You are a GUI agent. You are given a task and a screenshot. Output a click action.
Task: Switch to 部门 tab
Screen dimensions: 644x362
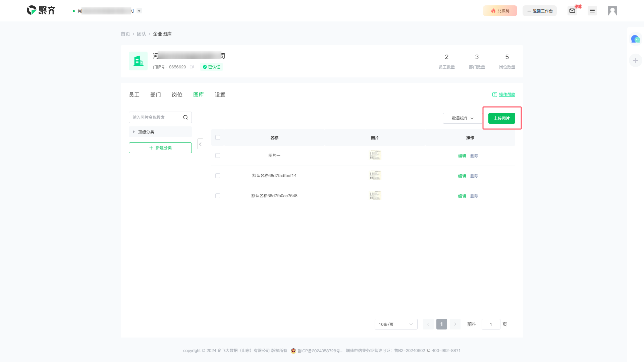click(x=156, y=95)
